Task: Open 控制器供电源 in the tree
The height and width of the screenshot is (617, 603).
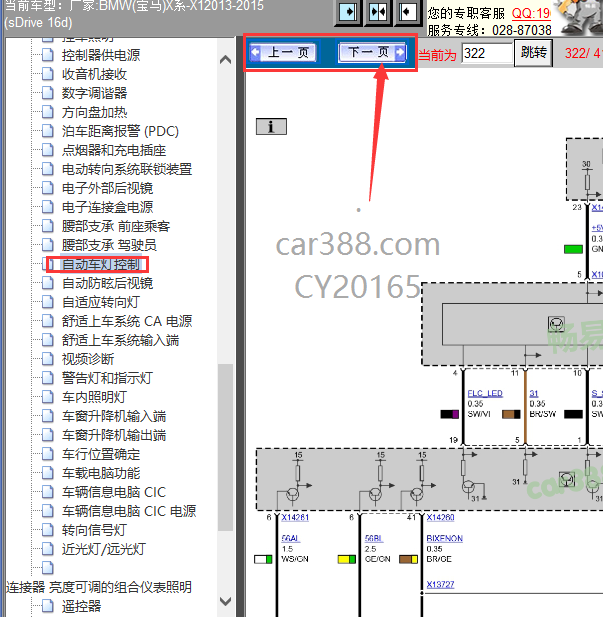Action: point(101,55)
